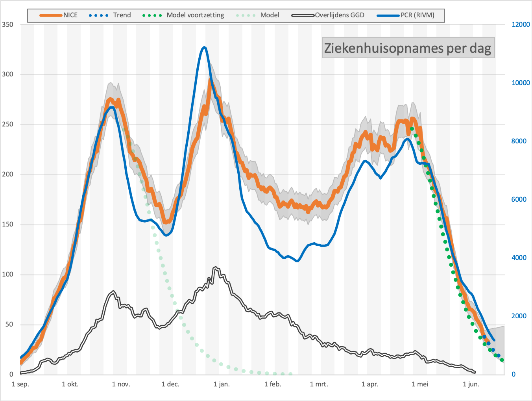
Task: Select the light green Model legend entry
Action: [257, 15]
